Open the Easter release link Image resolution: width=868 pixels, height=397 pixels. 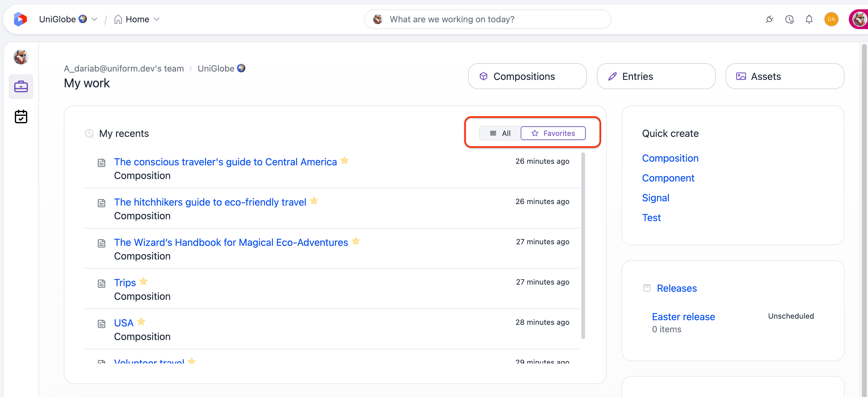click(683, 316)
